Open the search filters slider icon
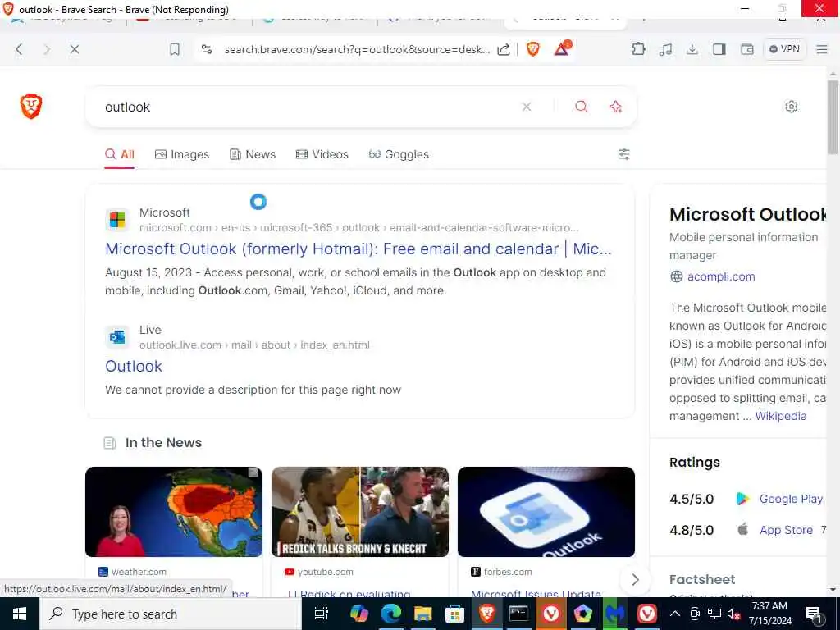This screenshot has width=840, height=630. (624, 154)
